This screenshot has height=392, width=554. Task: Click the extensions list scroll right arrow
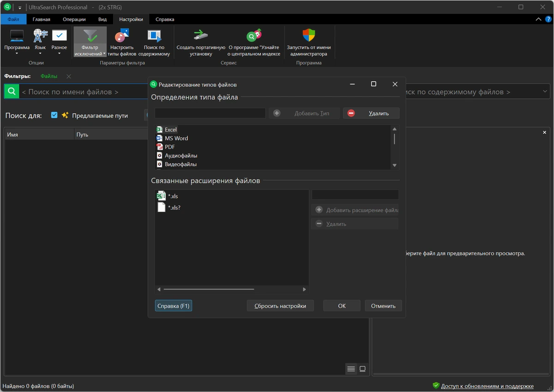tap(304, 289)
